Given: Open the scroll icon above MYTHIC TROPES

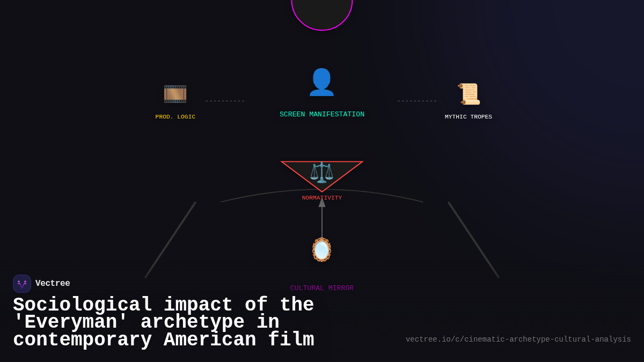Looking at the screenshot, I should click(469, 94).
